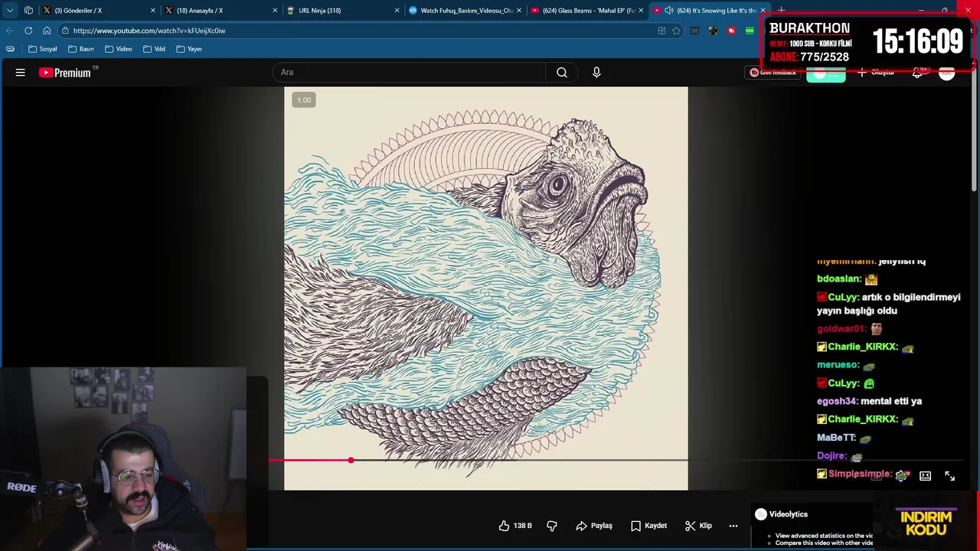980x551 pixels.
Task: Share the video with Paylaş
Action: [x=594, y=526]
